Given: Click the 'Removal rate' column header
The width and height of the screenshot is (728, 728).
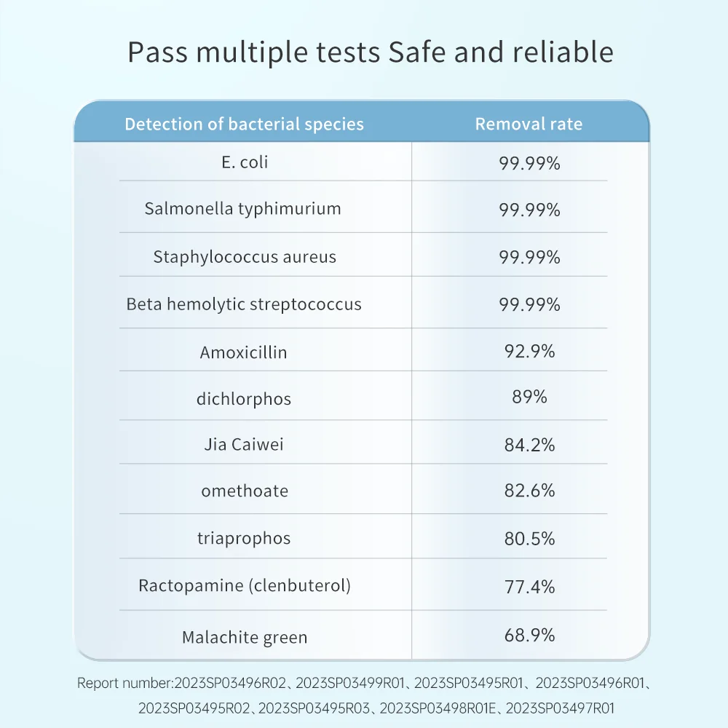Looking at the screenshot, I should click(x=529, y=124).
